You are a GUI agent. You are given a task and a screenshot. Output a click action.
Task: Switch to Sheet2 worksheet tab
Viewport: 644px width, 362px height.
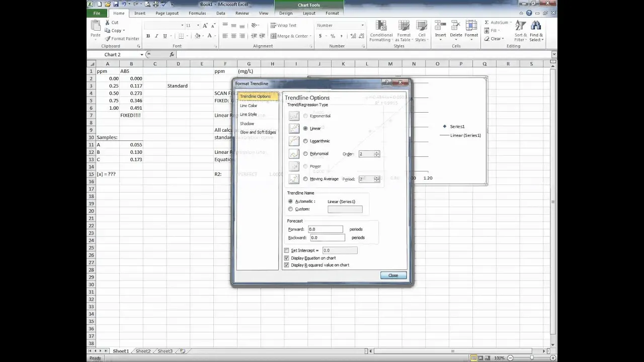pyautogui.click(x=143, y=351)
